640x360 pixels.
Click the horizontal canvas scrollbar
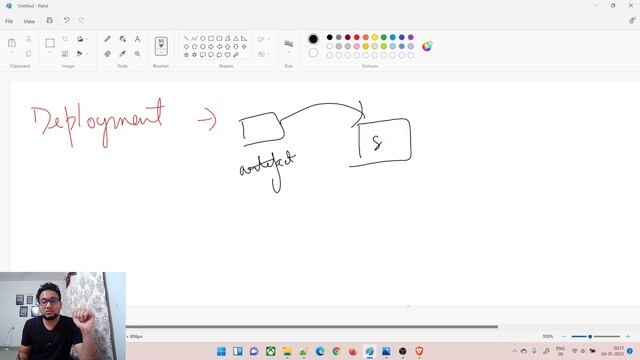[x=312, y=326]
